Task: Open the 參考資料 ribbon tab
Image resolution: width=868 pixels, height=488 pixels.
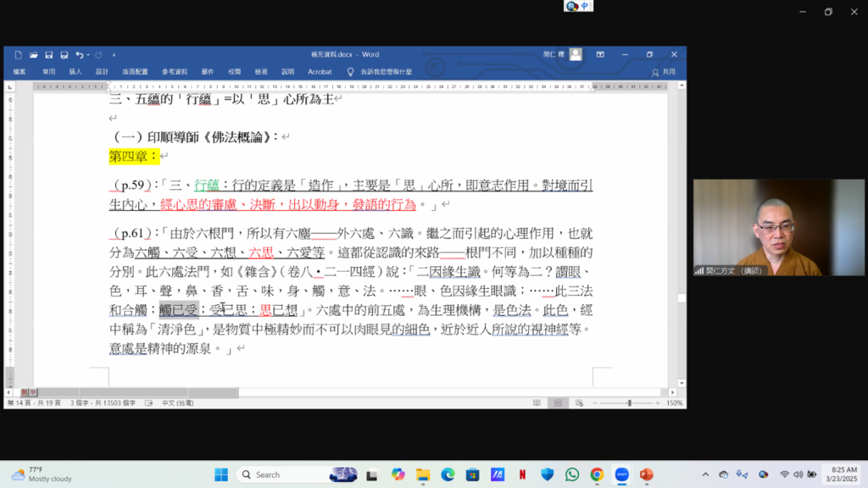Action: 175,72
